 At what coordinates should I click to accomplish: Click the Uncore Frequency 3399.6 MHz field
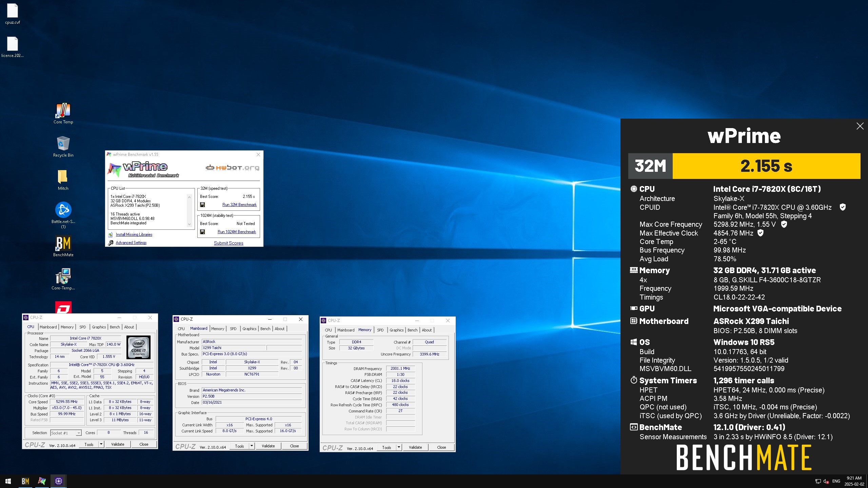tap(429, 354)
